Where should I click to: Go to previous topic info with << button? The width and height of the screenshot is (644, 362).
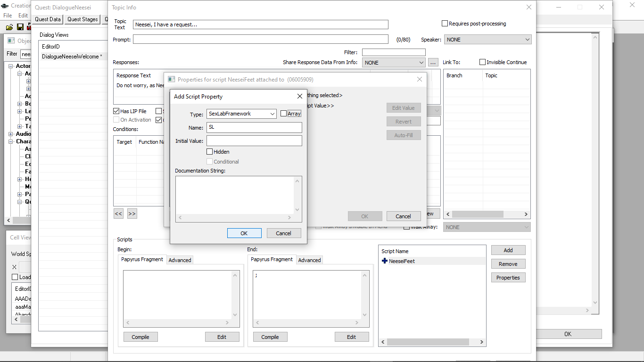coord(118,214)
